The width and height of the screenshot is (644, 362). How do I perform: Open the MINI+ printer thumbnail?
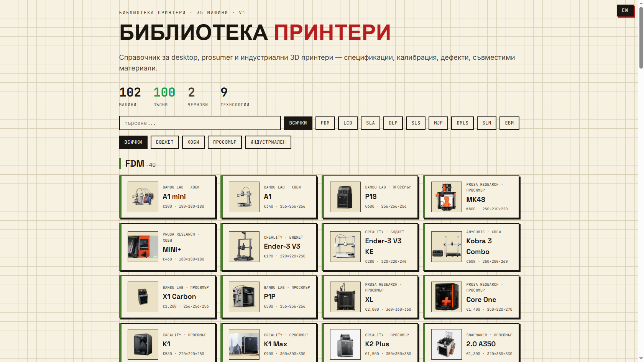[143, 247]
